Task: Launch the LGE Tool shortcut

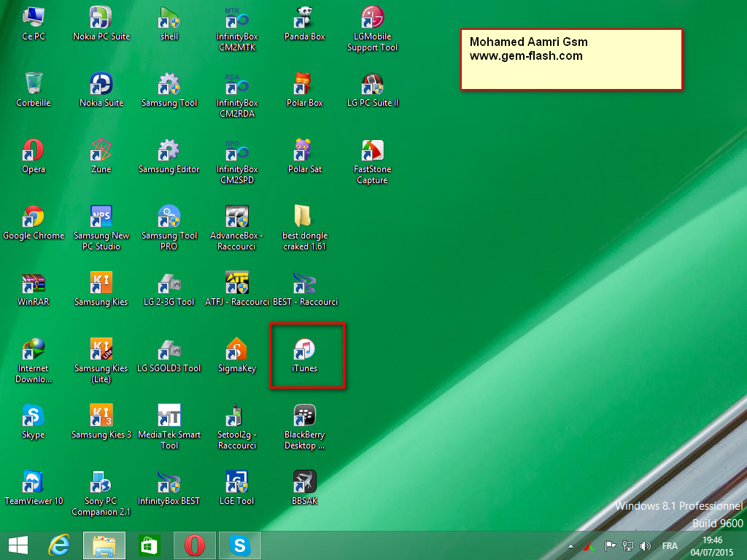Action: (237, 488)
